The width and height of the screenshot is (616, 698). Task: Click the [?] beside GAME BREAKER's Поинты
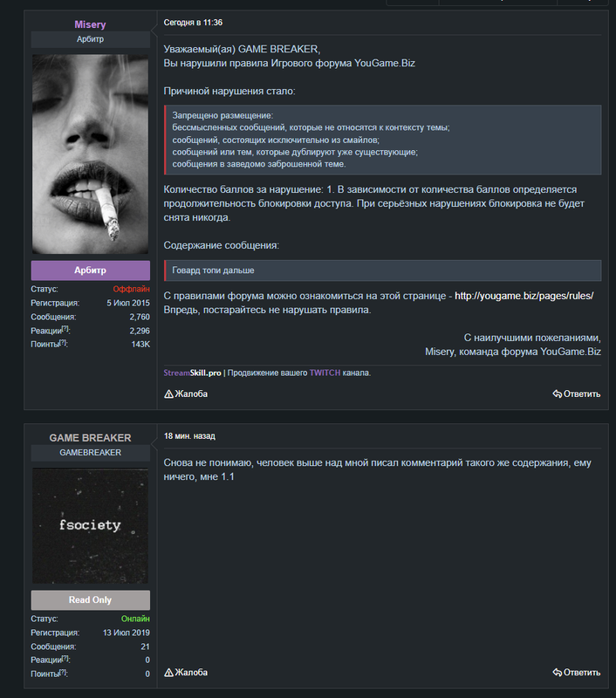63,672
